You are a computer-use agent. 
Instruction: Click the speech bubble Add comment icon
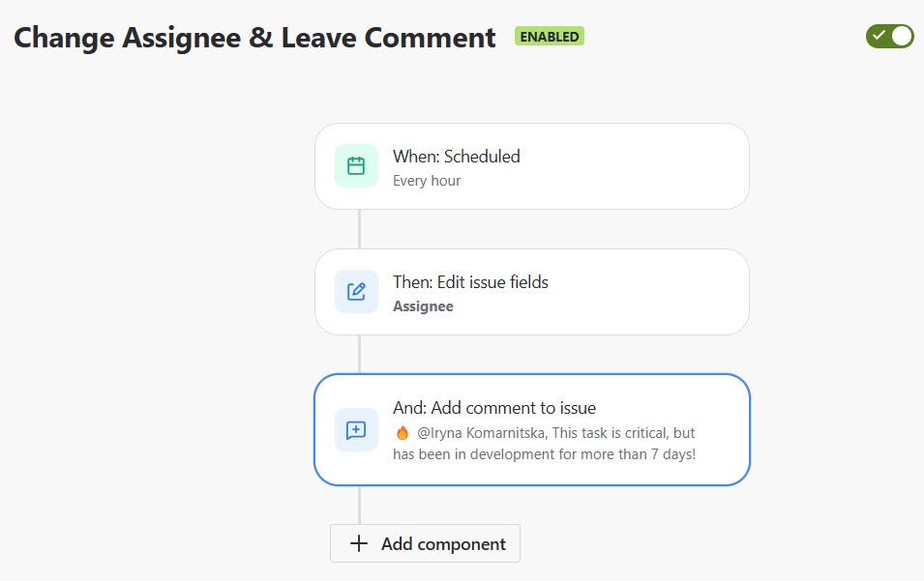pos(356,430)
